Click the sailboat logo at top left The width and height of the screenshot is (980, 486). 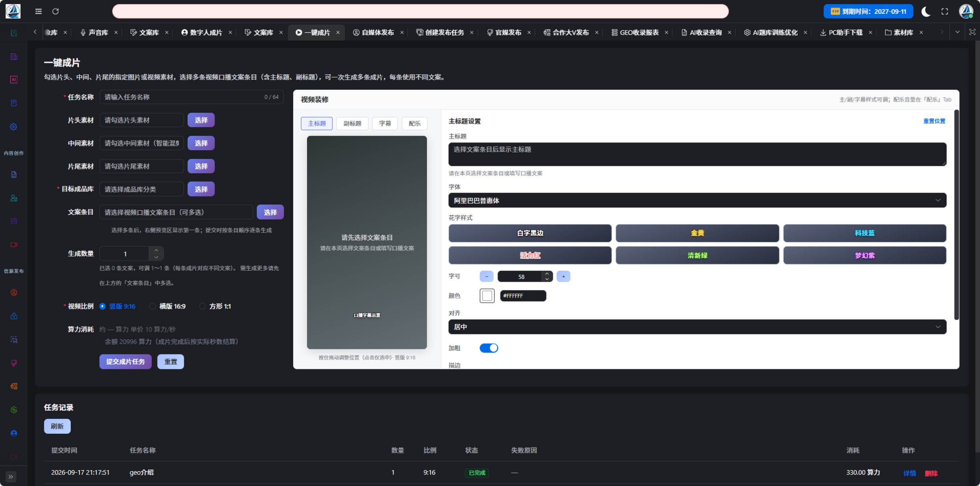pos(13,11)
